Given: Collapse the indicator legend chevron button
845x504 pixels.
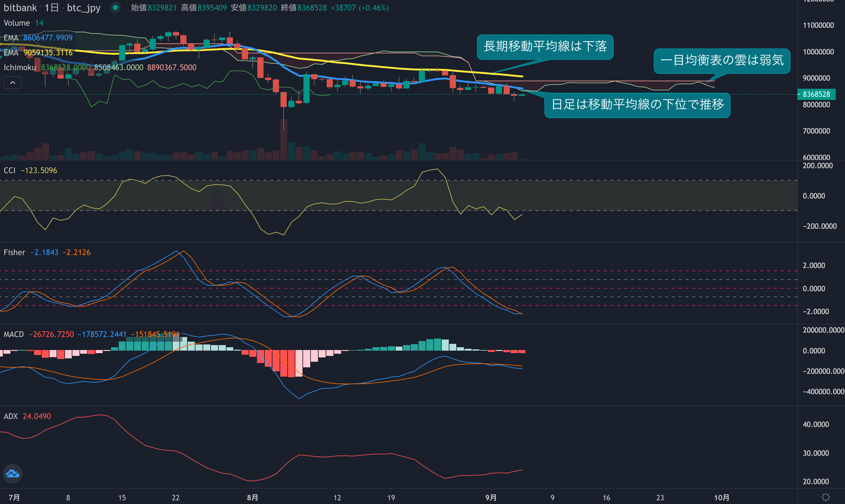Looking at the screenshot, I should tap(13, 83).
